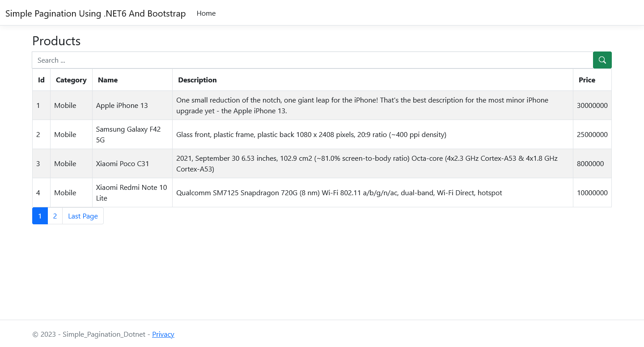Click the price 10000000 cell
Screen dimensions: 644x347
[592, 193]
